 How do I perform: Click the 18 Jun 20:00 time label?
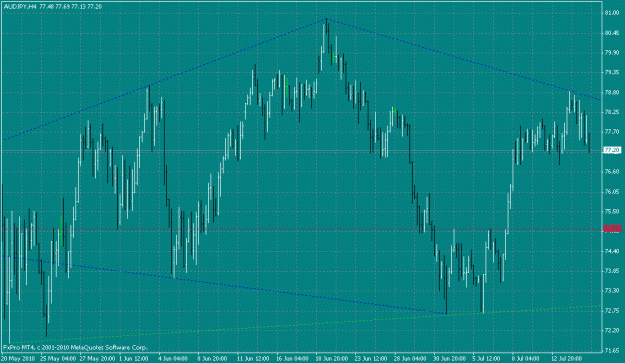332,358
